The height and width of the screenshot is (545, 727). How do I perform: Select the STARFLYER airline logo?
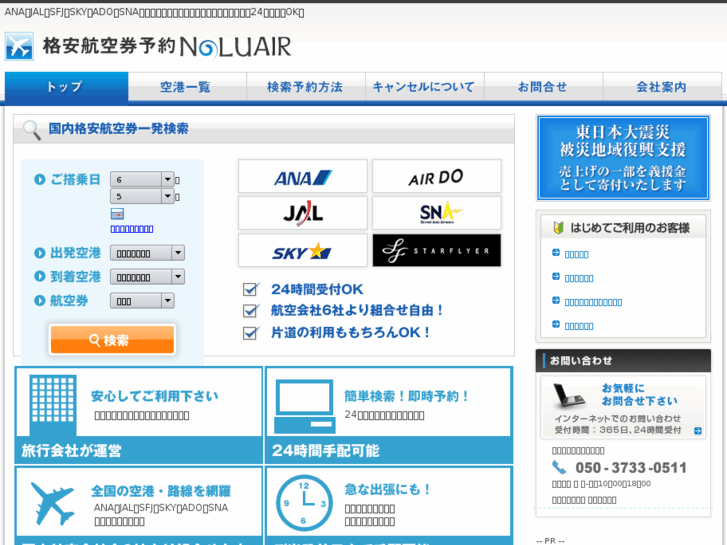[x=436, y=250]
